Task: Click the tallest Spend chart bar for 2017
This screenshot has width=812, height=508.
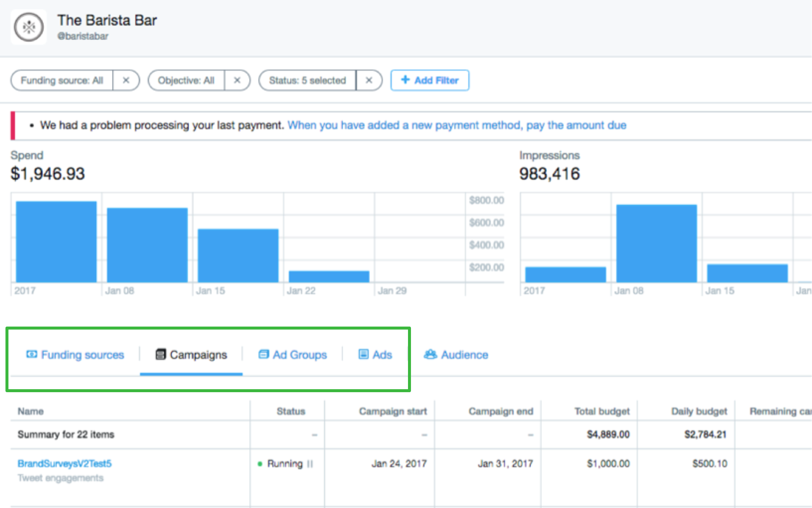Action: (x=56, y=242)
